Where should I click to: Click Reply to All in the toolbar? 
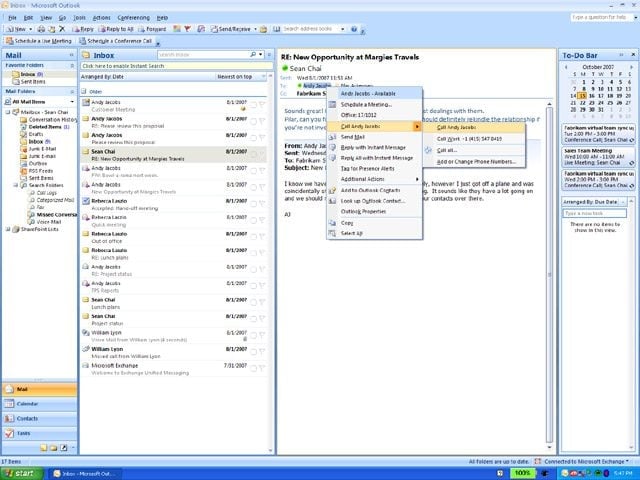116,29
